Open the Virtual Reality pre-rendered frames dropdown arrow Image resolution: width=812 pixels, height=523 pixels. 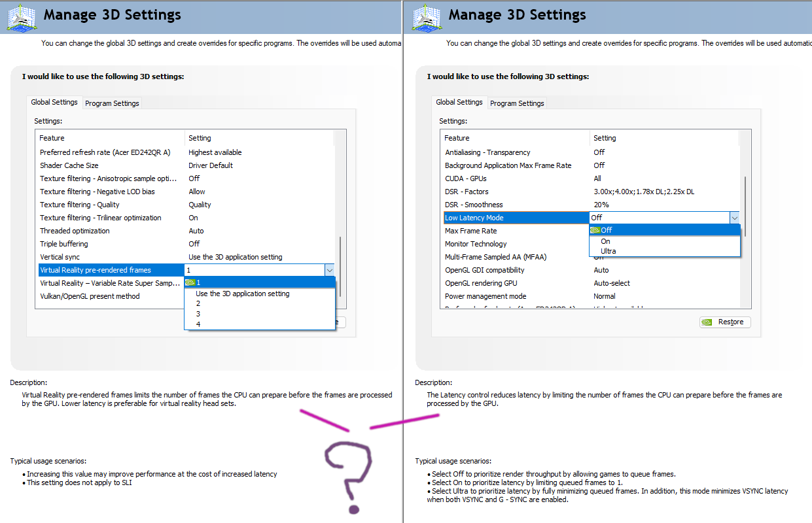tap(329, 270)
